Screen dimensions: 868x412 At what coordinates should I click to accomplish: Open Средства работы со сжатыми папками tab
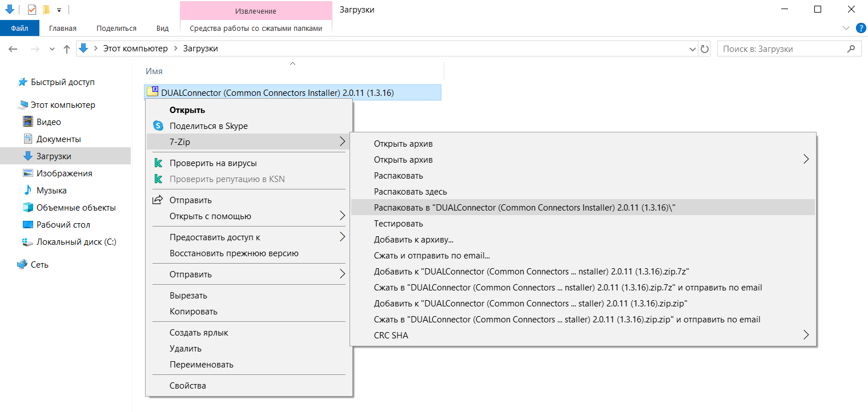[x=256, y=28]
